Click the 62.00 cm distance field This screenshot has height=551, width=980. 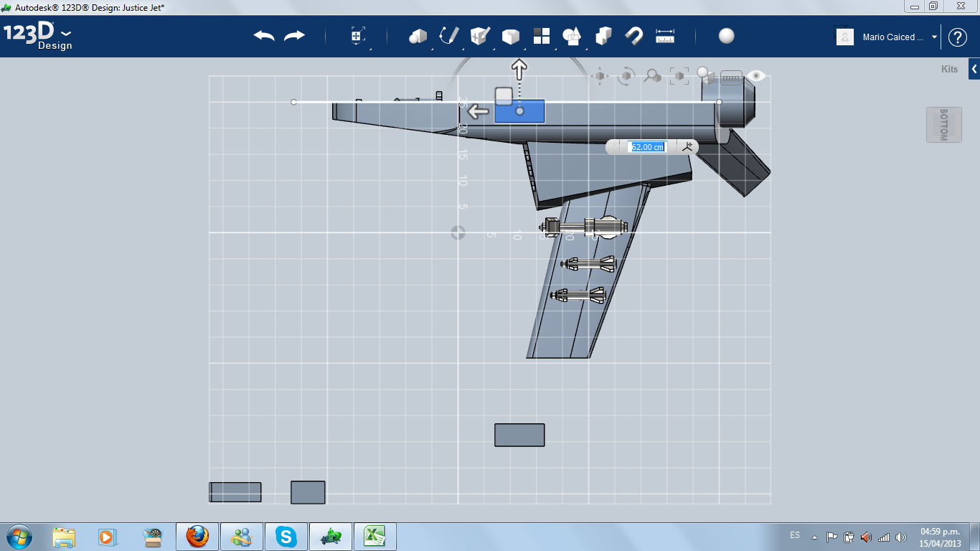click(x=646, y=147)
